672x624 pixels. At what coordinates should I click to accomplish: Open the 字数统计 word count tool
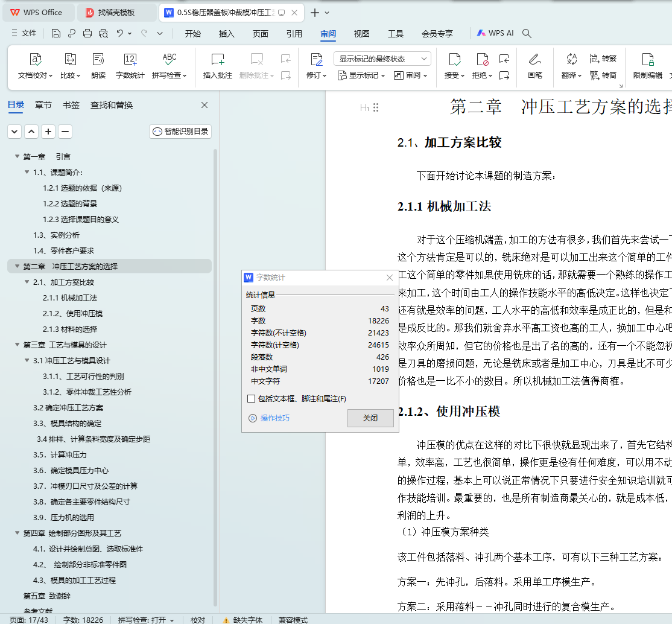[130, 66]
